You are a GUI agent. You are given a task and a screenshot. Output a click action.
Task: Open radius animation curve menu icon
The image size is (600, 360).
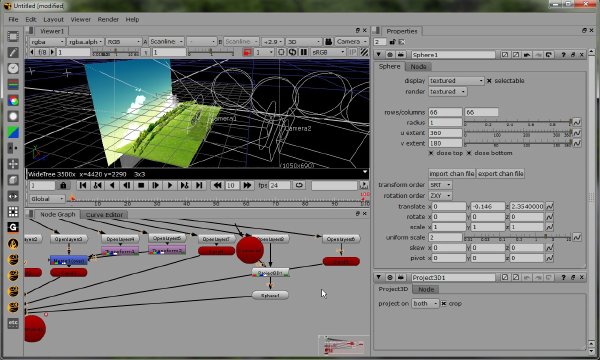click(x=577, y=122)
